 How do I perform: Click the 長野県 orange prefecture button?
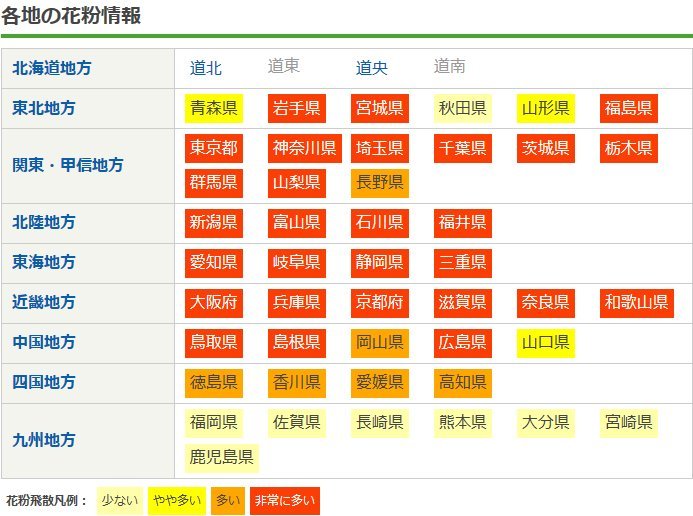(x=379, y=182)
